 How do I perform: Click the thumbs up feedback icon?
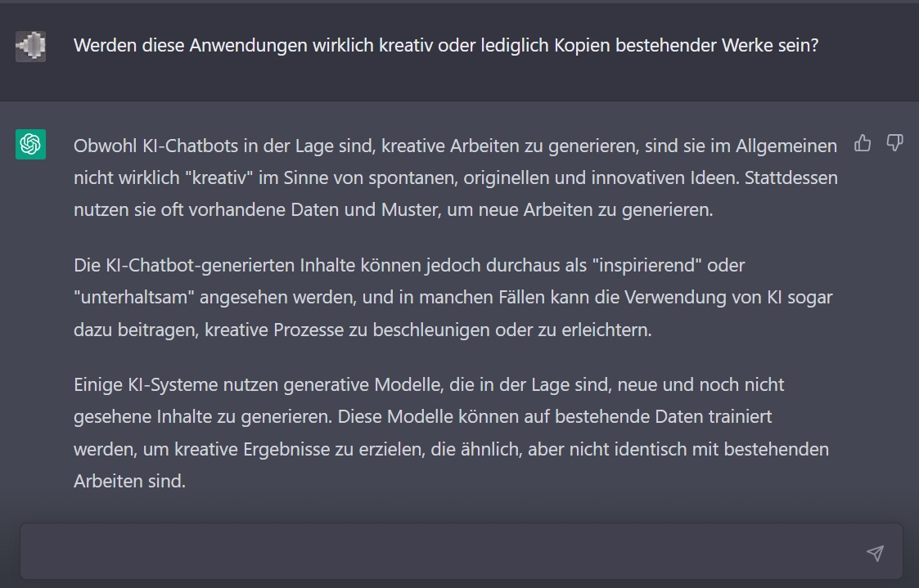[x=863, y=144]
